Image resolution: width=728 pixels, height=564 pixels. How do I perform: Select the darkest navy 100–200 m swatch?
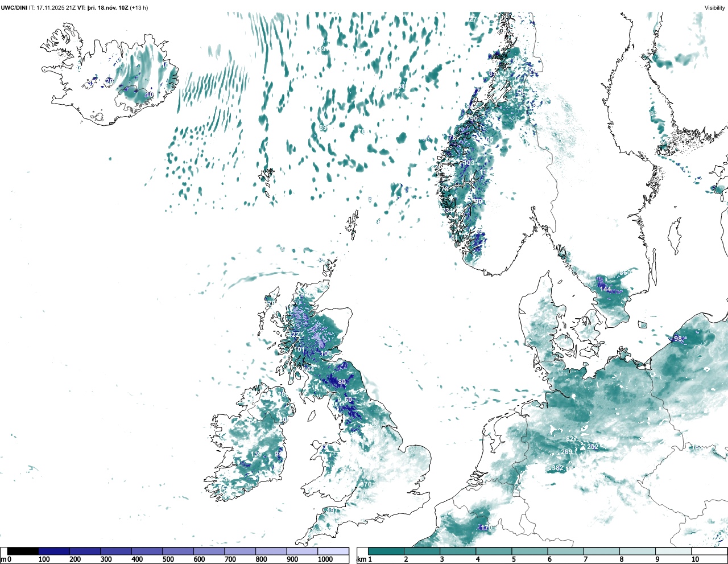(x=54, y=551)
